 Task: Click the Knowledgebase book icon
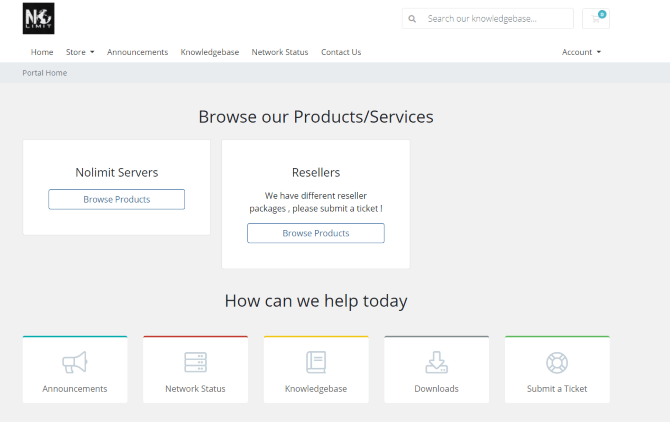point(316,362)
